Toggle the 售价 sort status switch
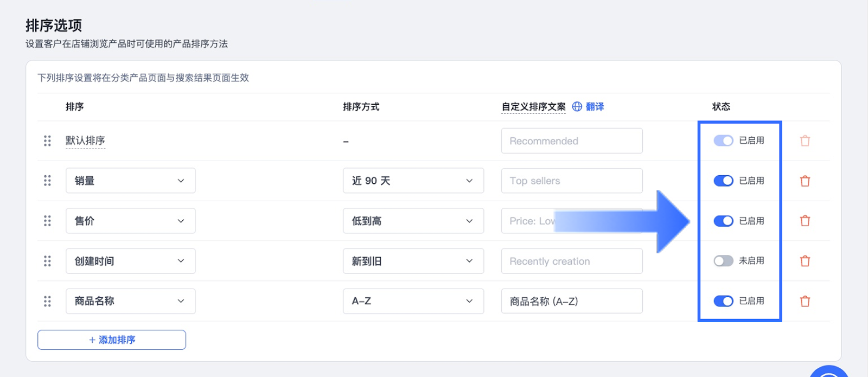868x377 pixels. coord(723,221)
